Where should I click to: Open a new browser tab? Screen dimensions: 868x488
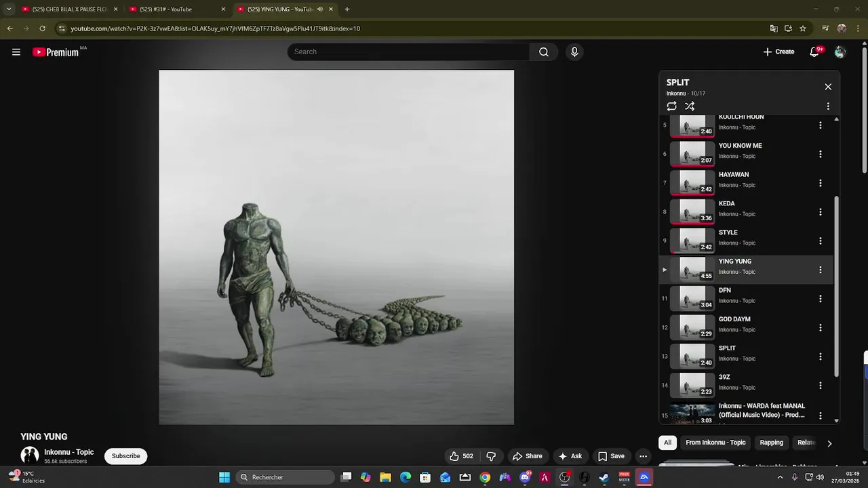click(x=347, y=9)
